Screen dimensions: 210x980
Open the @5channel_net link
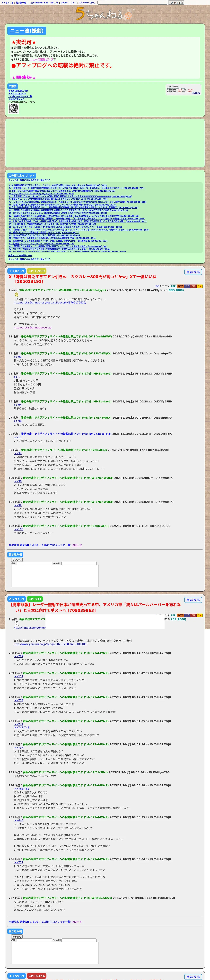point(39,3)
